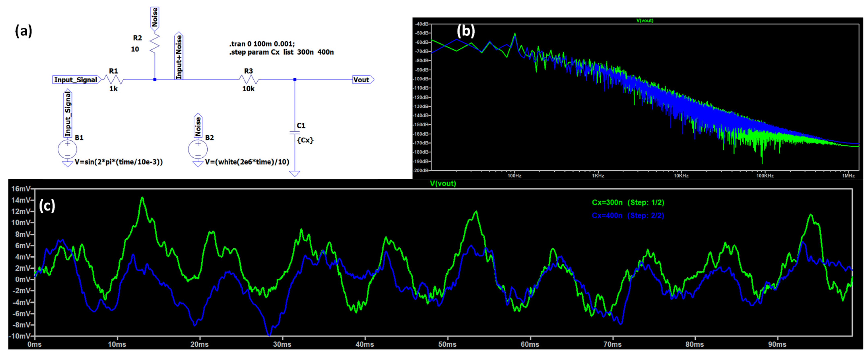868x357 pixels.
Task: Click the V(vout) trace label in transient plot
Action: [443, 184]
